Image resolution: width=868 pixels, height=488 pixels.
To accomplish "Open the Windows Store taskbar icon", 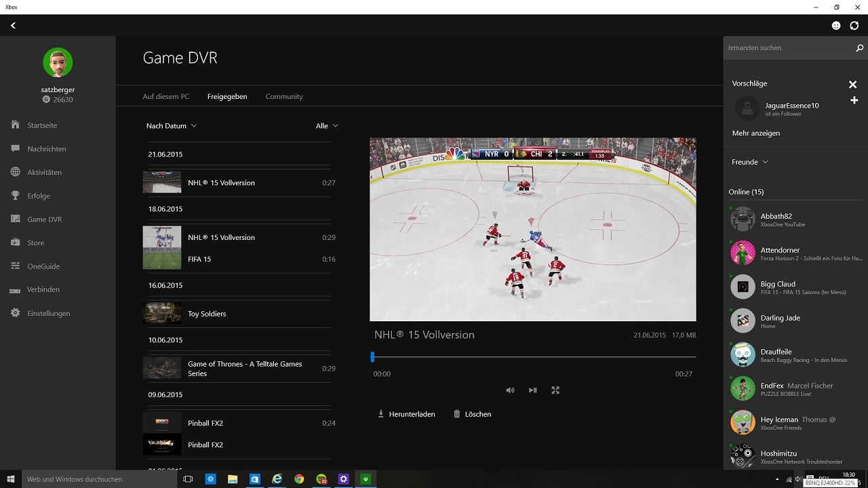I will click(255, 479).
